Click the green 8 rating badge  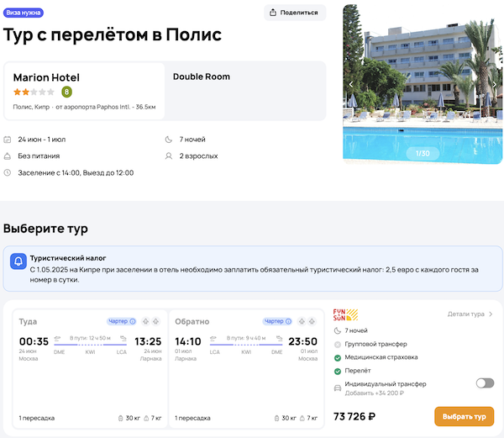(66, 92)
